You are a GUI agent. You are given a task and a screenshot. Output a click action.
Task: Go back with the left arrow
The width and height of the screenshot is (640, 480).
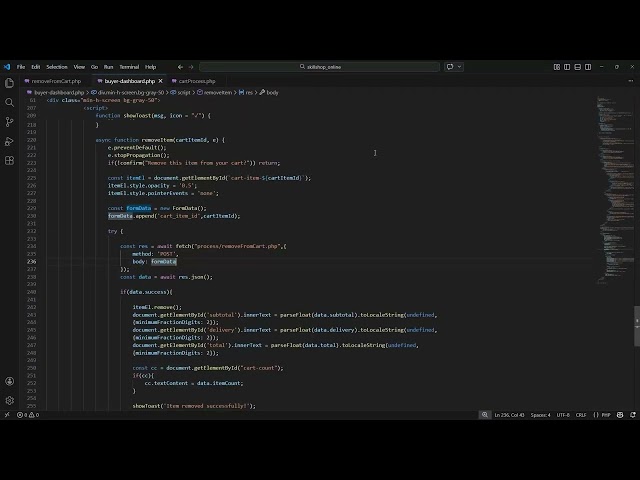click(x=180, y=67)
